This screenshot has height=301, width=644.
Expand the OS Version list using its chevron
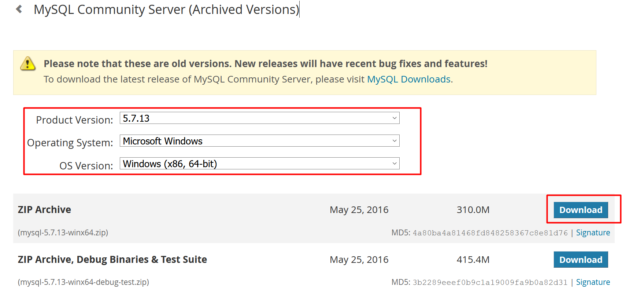[394, 164]
